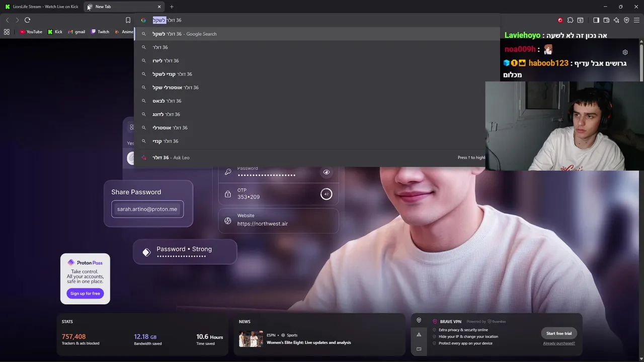Reload the current page
644x362 pixels.
[x=28, y=20]
